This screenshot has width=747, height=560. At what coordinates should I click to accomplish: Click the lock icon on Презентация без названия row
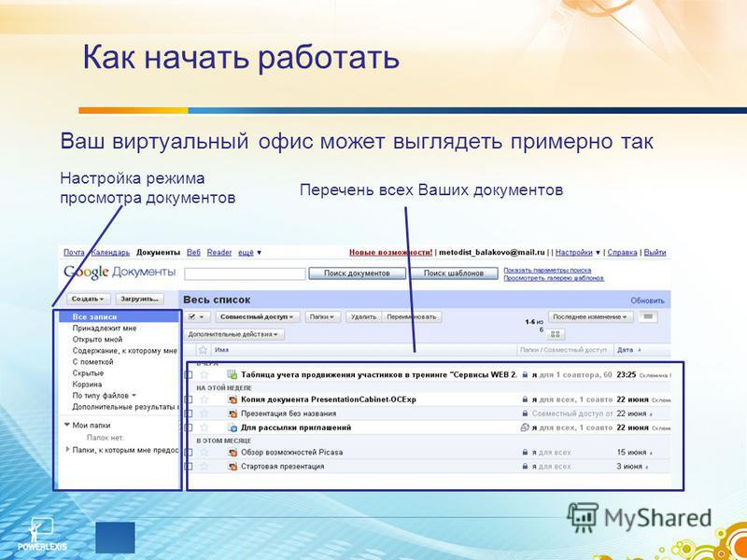pyautogui.click(x=525, y=413)
